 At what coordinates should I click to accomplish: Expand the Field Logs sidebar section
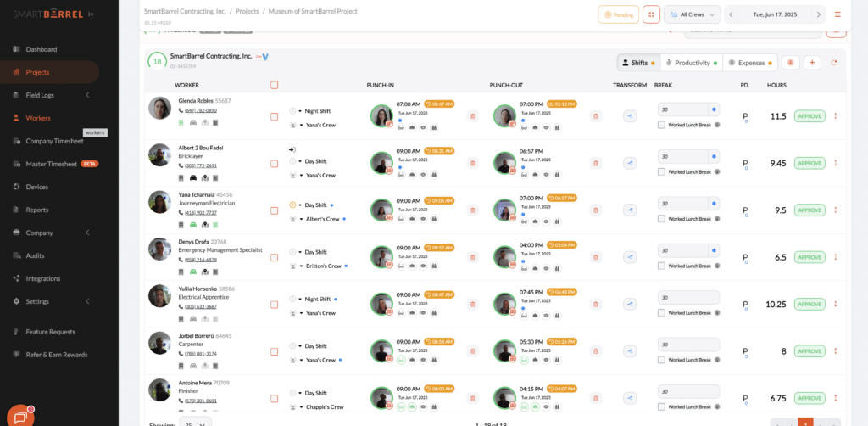pos(87,95)
